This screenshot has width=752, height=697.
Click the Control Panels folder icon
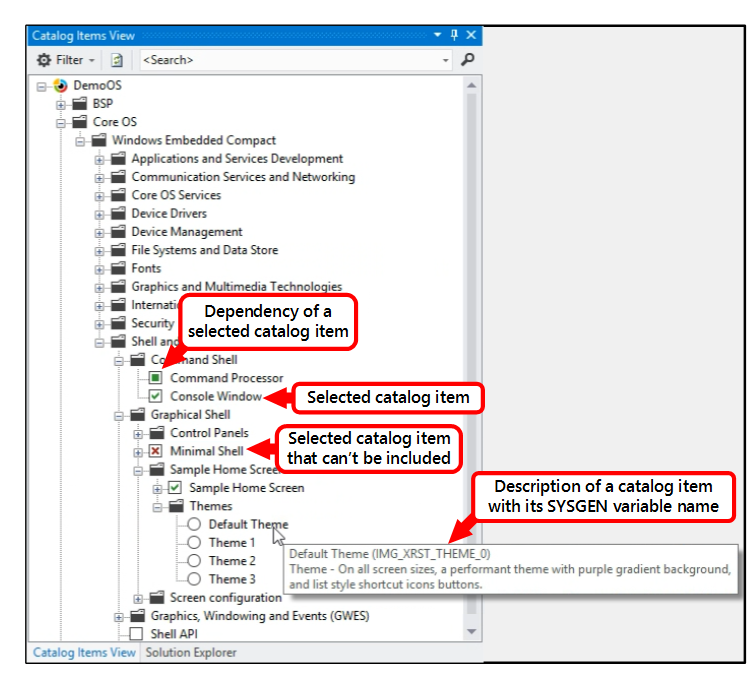[157, 433]
